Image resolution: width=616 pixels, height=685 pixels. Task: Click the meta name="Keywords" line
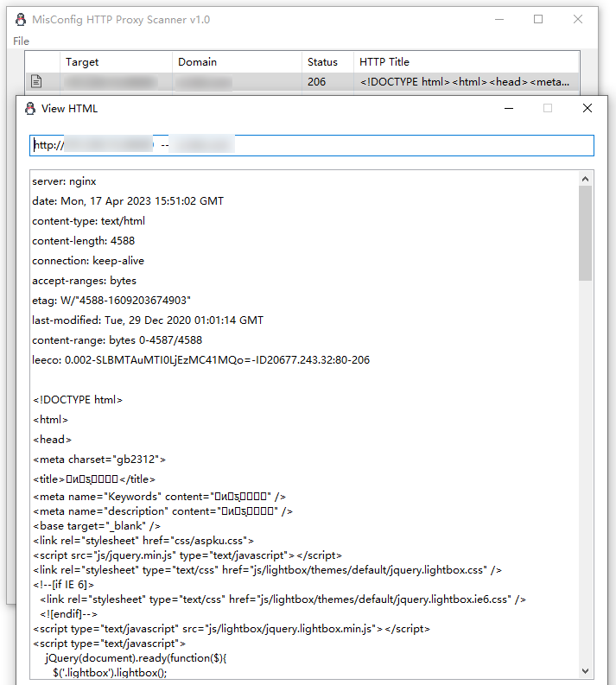pos(160,497)
